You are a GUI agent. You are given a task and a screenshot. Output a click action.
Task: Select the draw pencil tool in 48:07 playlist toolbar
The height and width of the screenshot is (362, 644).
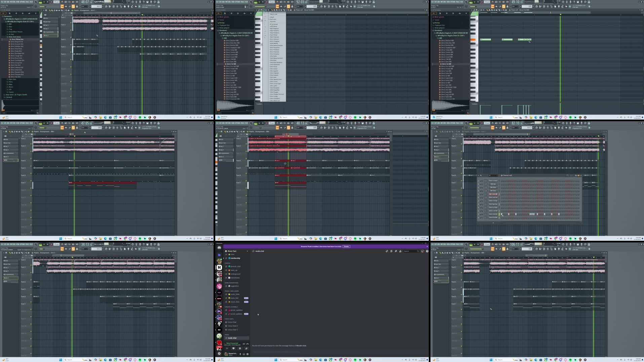[x=50, y=10]
